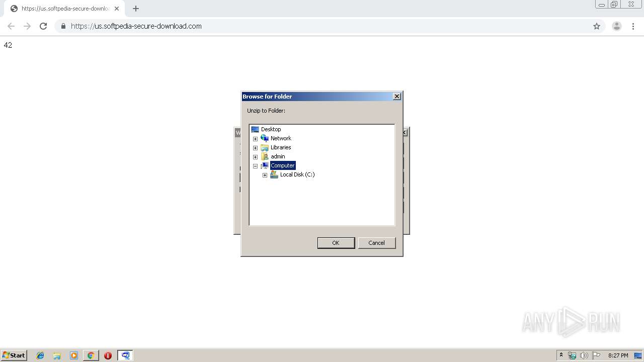
Task: Open the Windows Start menu
Action: (14, 355)
